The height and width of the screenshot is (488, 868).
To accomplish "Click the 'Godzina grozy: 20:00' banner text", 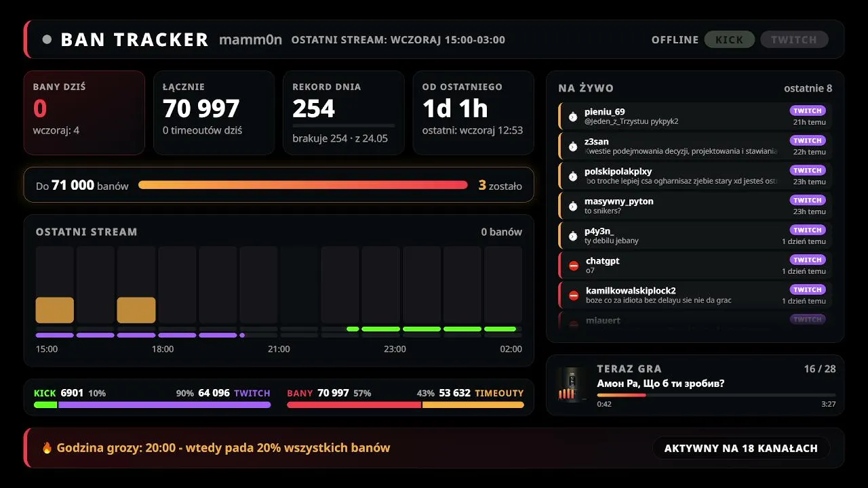I will (x=223, y=448).
